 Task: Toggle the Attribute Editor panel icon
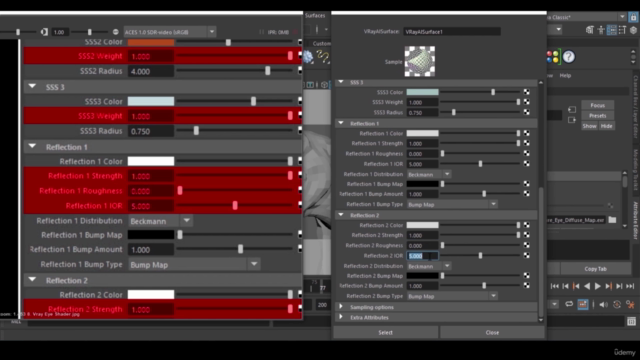(611, 30)
